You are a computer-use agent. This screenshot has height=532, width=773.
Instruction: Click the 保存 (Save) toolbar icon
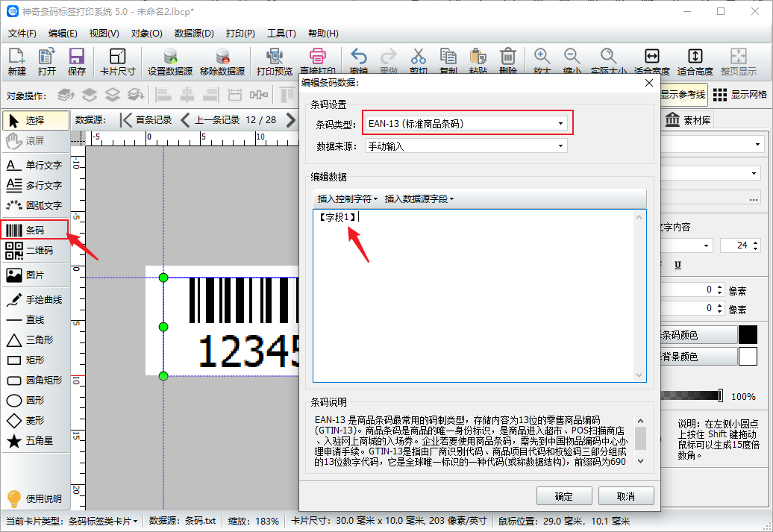76,62
